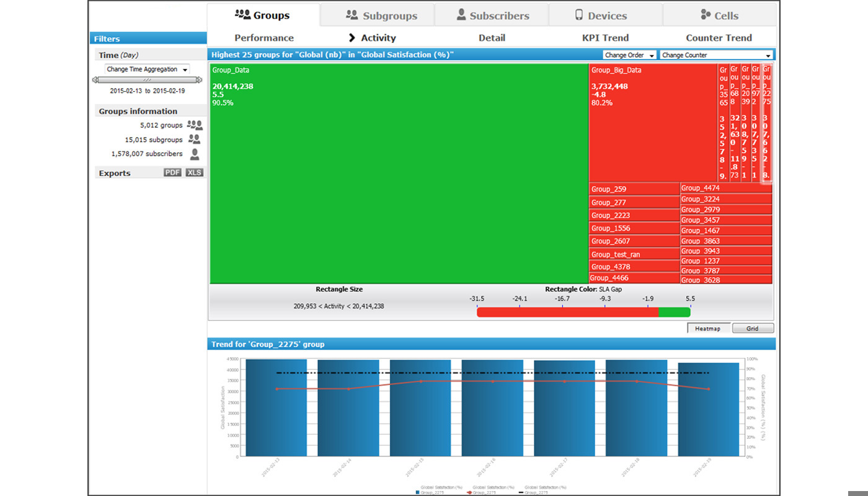
Task: Click the Subgroups tab people icon
Action: pyautogui.click(x=352, y=14)
